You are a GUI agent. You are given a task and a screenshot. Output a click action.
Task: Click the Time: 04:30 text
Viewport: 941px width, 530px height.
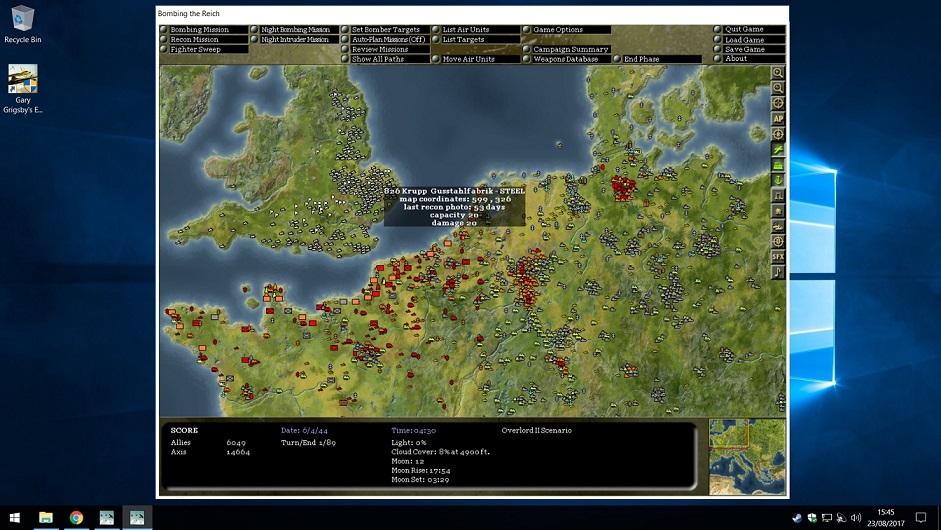[x=413, y=430]
